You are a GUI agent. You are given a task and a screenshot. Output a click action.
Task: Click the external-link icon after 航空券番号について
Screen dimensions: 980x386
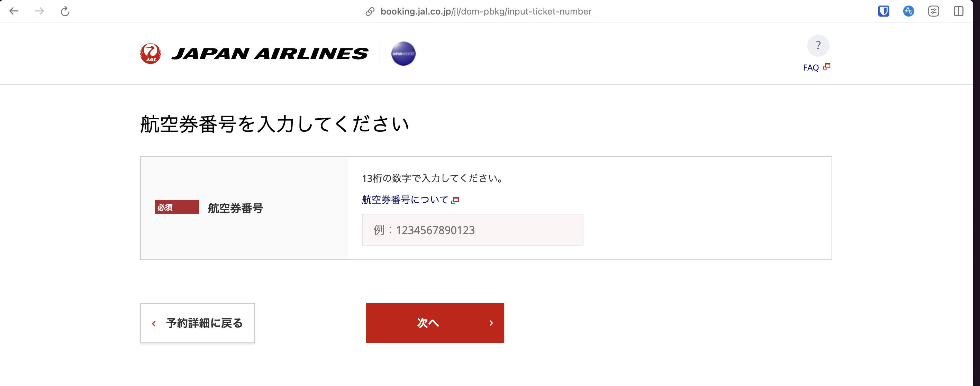tap(455, 200)
